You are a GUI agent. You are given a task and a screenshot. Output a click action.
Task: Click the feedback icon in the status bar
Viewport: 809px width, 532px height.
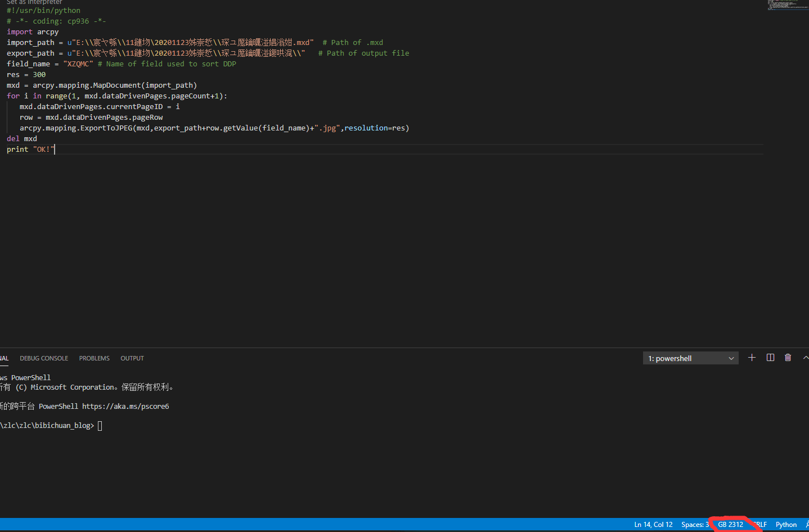807,524
